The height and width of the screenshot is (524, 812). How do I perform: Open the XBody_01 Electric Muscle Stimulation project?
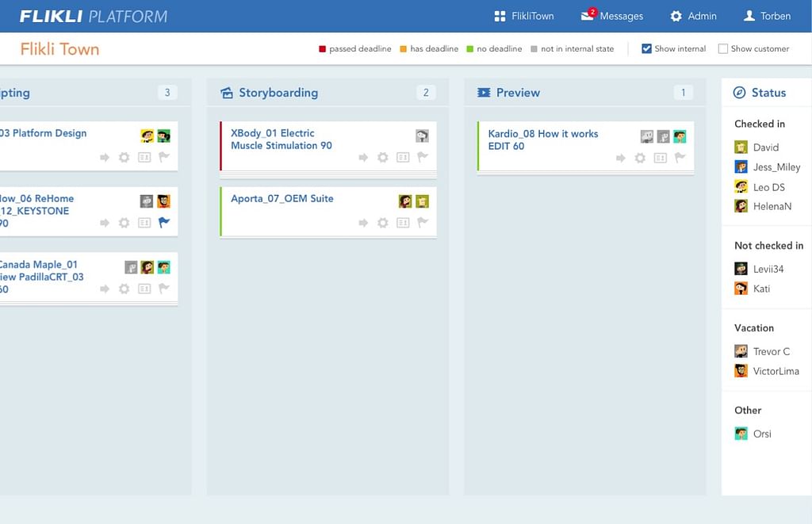pos(282,140)
